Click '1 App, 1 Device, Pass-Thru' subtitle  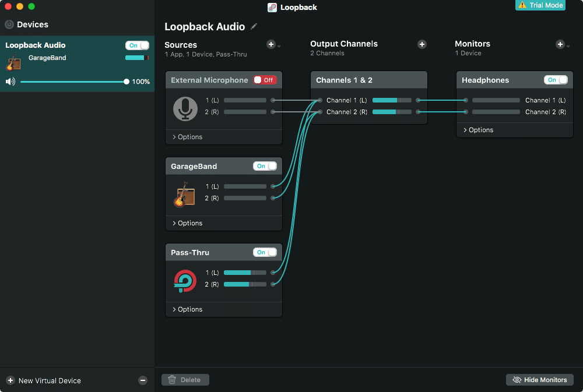206,54
